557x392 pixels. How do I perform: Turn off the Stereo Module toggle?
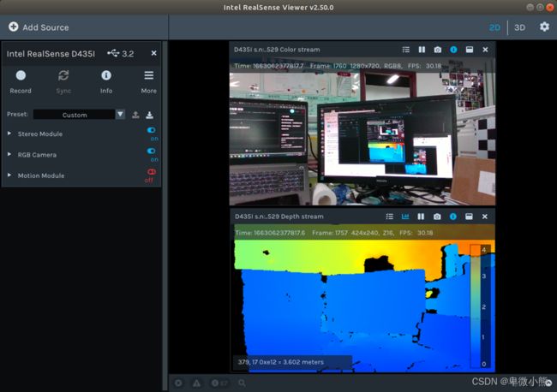tap(152, 130)
